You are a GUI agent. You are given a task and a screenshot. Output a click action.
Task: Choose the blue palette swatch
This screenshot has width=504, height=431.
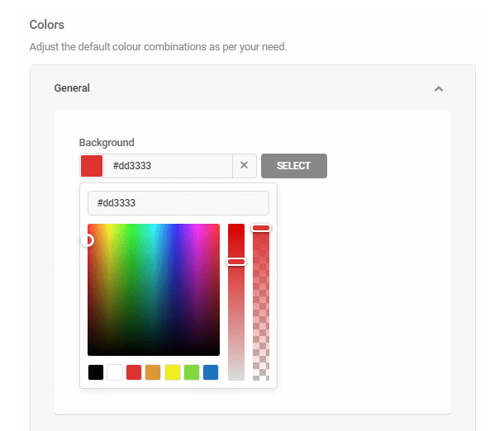211,372
